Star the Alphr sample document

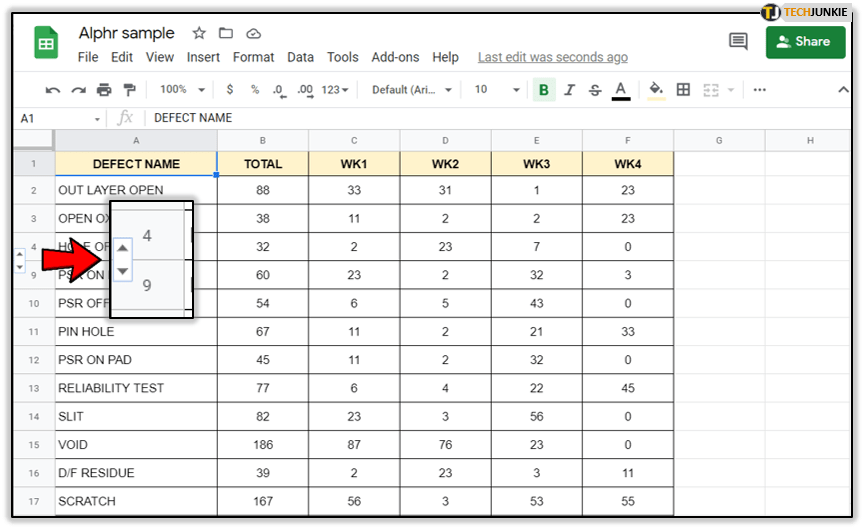199,34
